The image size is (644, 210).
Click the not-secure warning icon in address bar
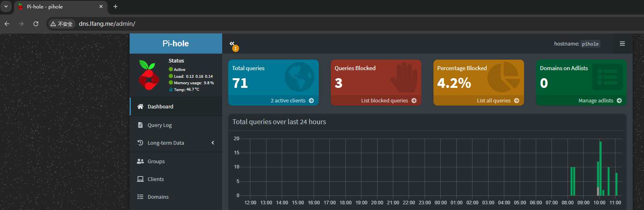[x=53, y=24]
